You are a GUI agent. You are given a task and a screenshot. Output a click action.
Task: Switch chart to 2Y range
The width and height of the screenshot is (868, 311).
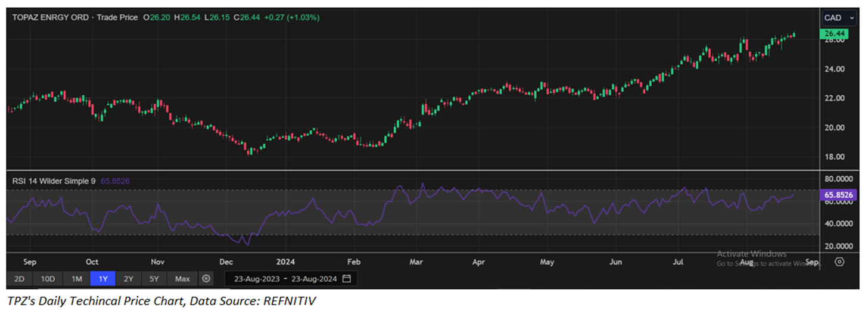click(129, 278)
